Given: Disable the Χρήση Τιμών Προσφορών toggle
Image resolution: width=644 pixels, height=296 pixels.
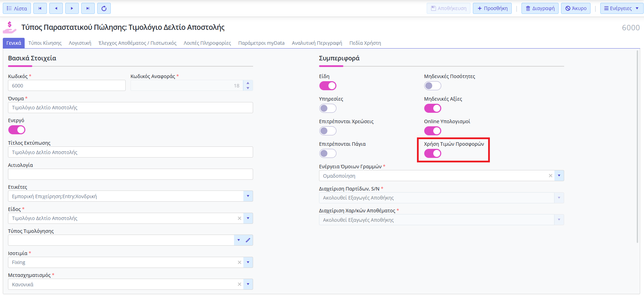Looking at the screenshot, I should pos(433,153).
